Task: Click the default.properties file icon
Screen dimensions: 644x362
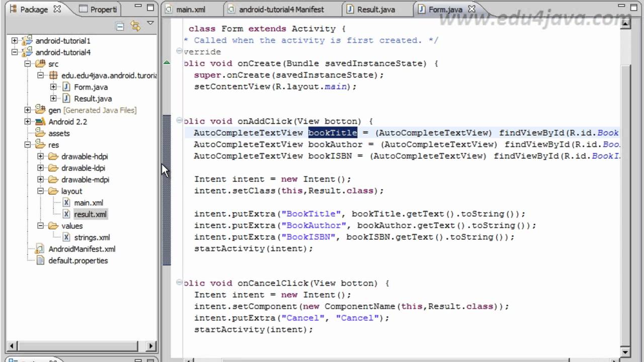Action: point(40,260)
